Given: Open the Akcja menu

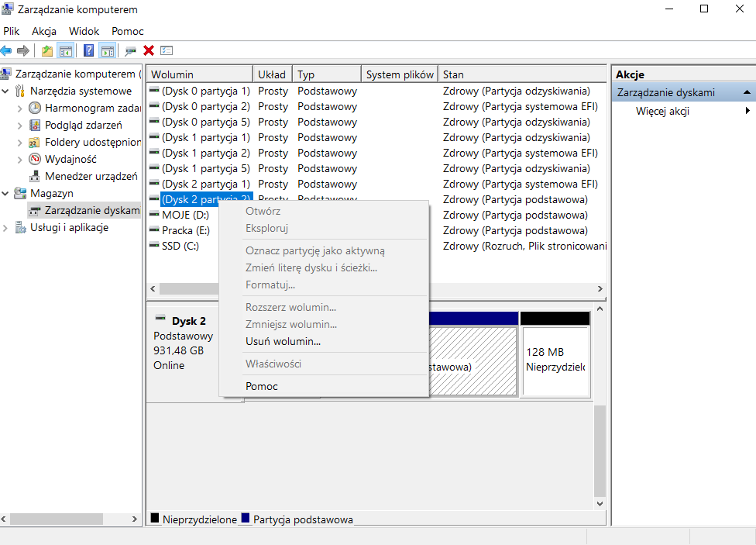Looking at the screenshot, I should pyautogui.click(x=44, y=31).
